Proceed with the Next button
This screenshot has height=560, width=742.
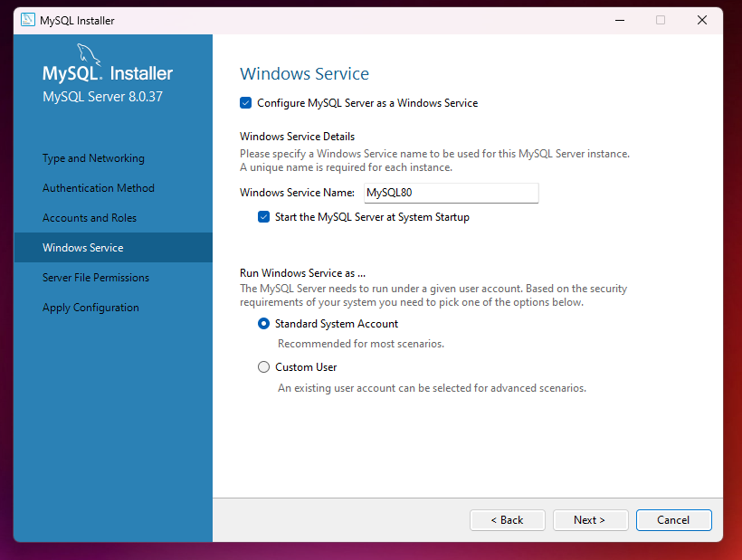tap(591, 520)
